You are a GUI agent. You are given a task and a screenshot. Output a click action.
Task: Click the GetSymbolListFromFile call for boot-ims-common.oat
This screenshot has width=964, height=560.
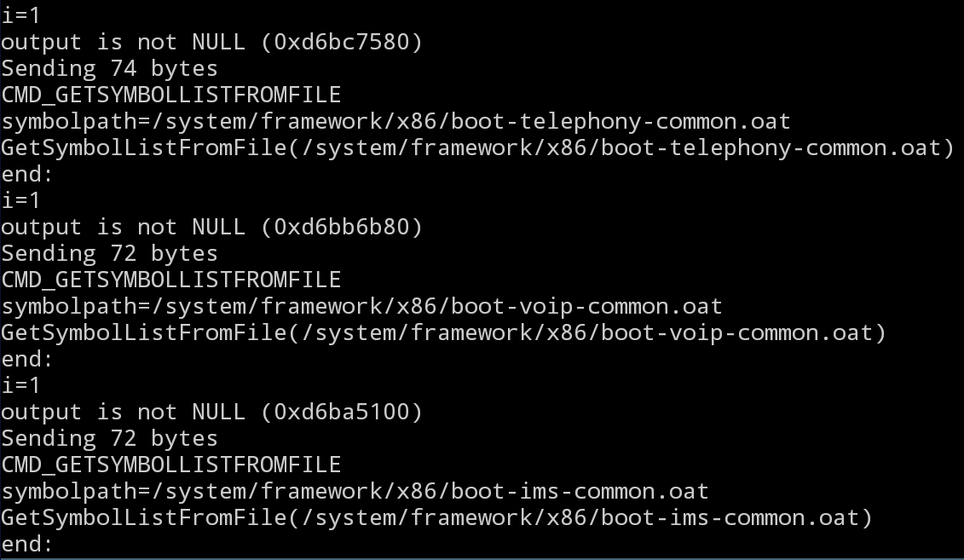[436, 517]
